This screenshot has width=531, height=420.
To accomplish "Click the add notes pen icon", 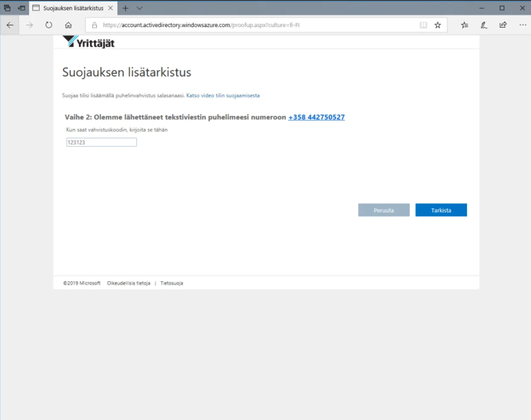I will pos(484,25).
